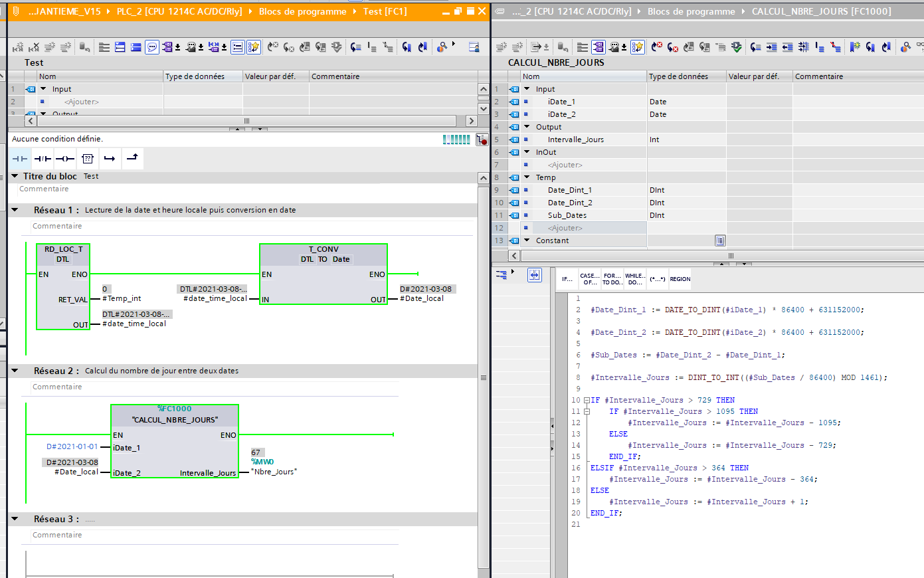Click the expanded mode icon left of IF button

pyautogui.click(x=534, y=275)
